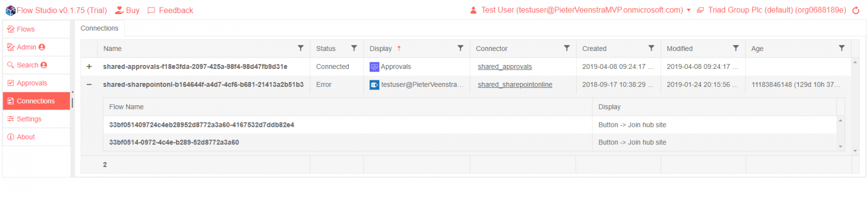The width and height of the screenshot is (868, 198).
Task: Sort by the Name column header
Action: coord(112,48)
